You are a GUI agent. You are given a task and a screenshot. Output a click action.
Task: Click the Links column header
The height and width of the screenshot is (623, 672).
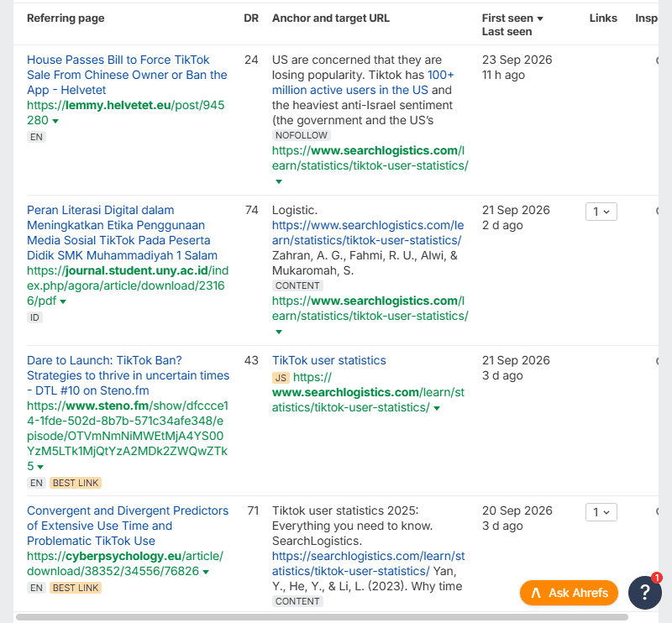(x=603, y=18)
